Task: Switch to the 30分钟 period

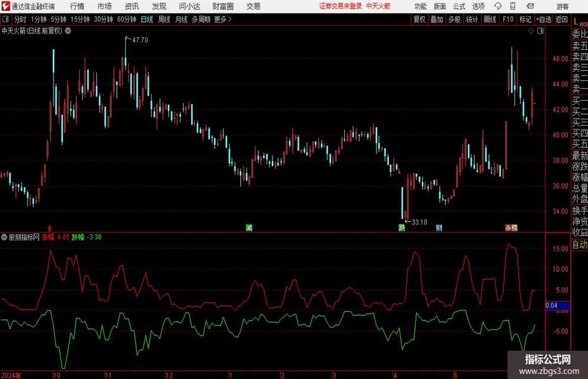Action: pos(103,19)
